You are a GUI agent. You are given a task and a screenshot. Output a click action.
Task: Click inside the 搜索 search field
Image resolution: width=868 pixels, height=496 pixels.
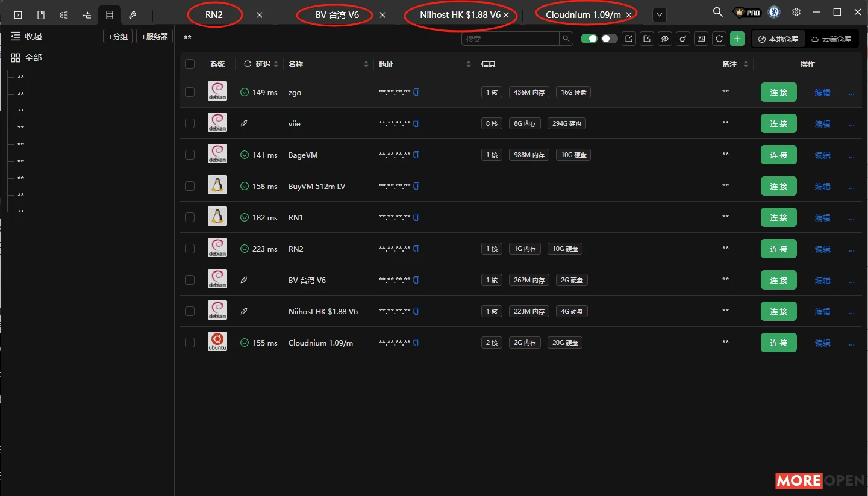pos(512,38)
